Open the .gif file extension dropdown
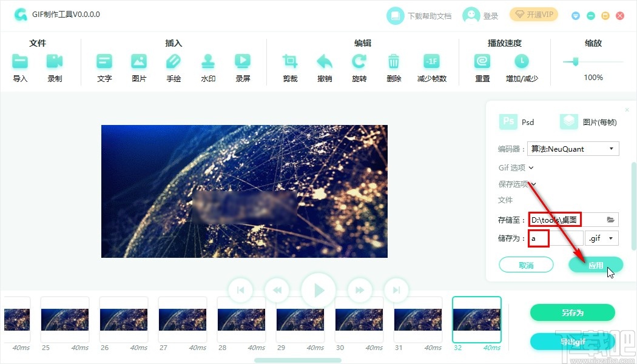The image size is (637, 364). pyautogui.click(x=602, y=238)
